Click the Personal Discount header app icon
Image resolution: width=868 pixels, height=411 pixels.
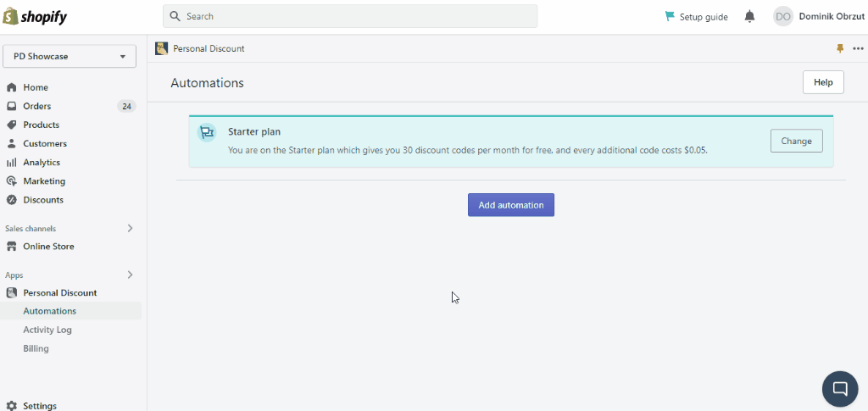[x=162, y=48]
